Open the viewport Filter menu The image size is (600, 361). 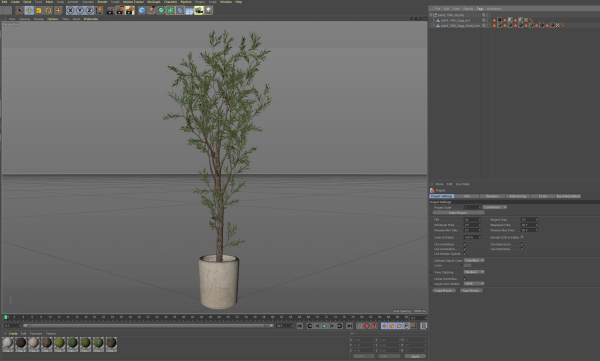65,19
